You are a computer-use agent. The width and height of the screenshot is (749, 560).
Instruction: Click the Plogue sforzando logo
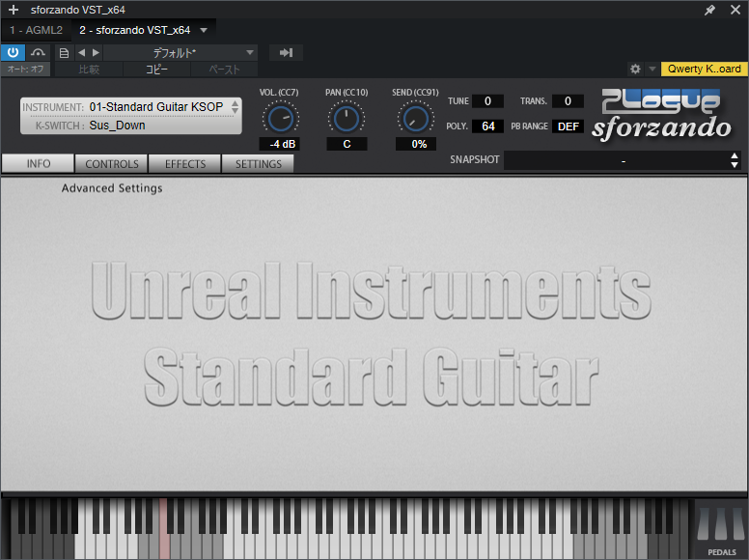(662, 115)
